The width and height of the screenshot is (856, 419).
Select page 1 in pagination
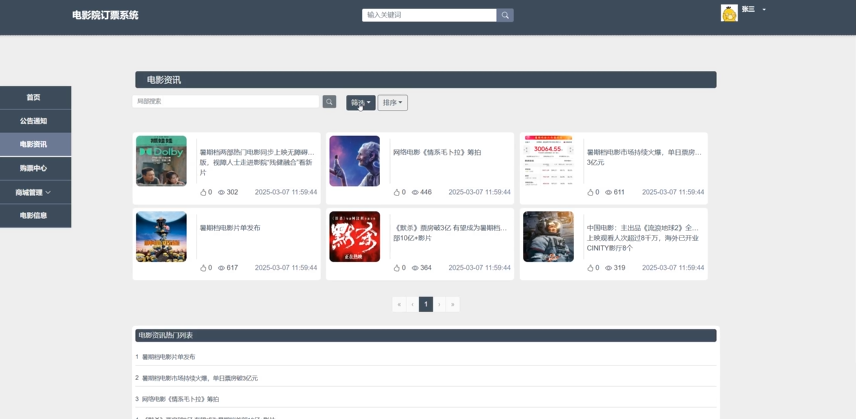(426, 304)
